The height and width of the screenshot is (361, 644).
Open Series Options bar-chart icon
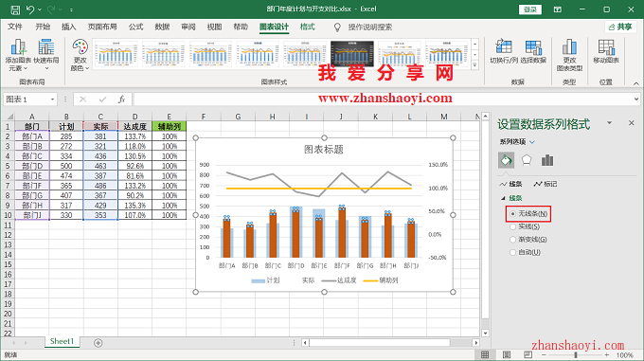coord(547,160)
